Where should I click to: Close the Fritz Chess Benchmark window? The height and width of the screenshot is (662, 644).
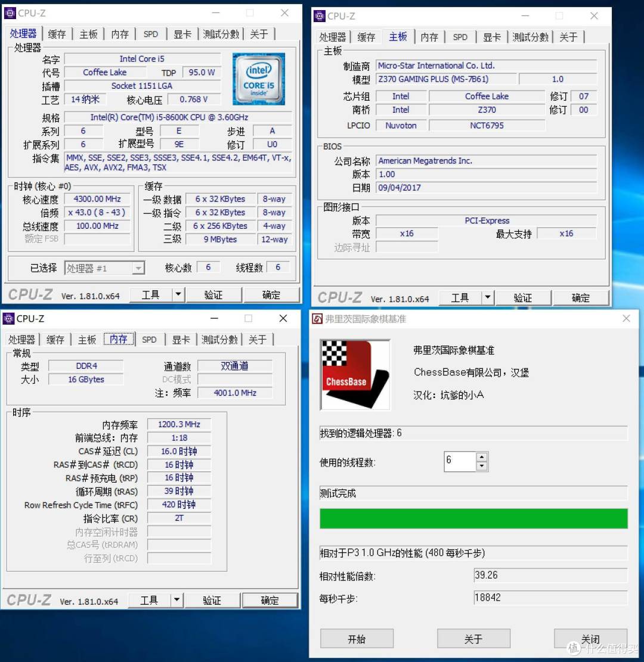pyautogui.click(x=626, y=318)
